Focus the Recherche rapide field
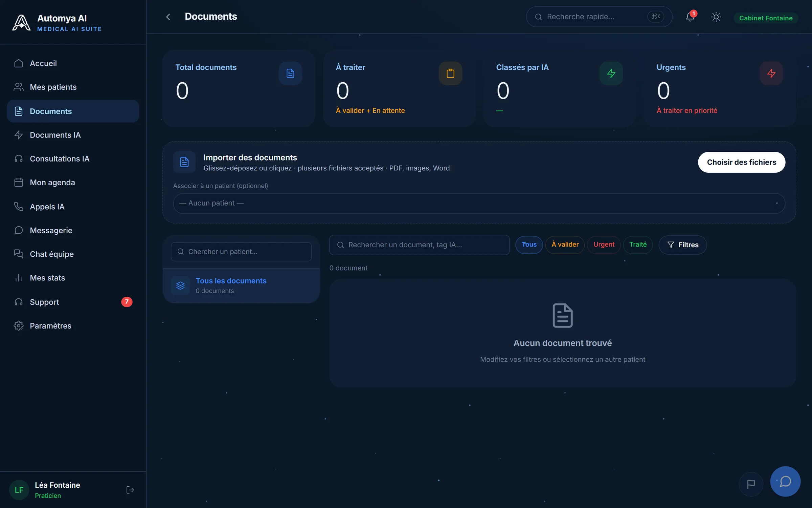Screen dimensions: 812x508 (599, 17)
